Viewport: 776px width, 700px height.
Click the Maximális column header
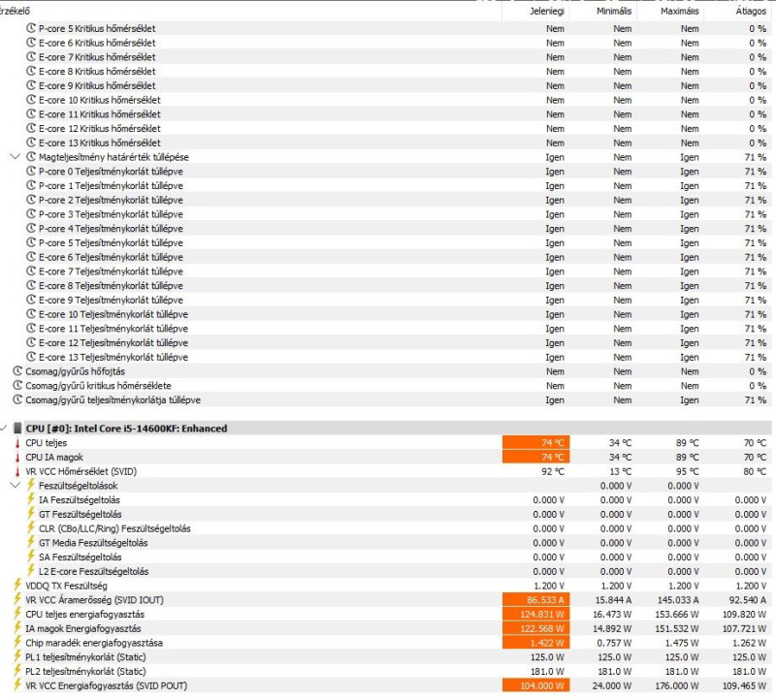[x=680, y=11]
